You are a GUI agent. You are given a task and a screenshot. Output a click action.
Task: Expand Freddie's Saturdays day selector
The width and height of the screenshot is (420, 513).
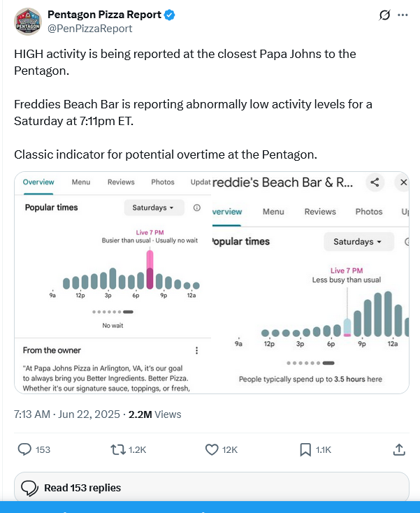coord(358,242)
